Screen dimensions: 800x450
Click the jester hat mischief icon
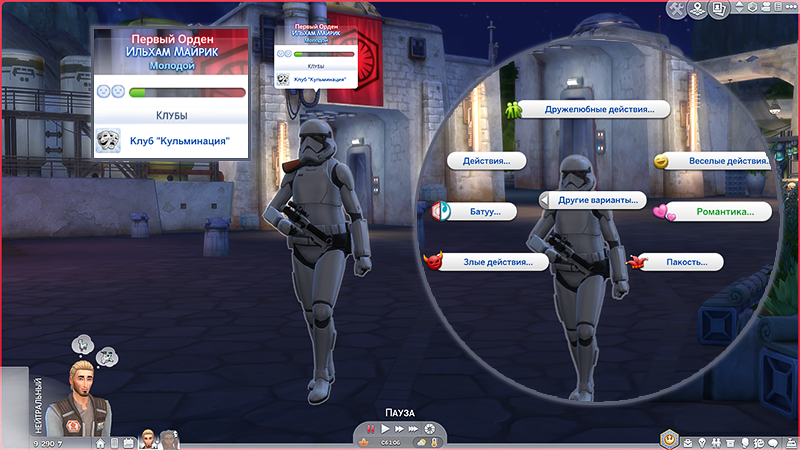(637, 262)
